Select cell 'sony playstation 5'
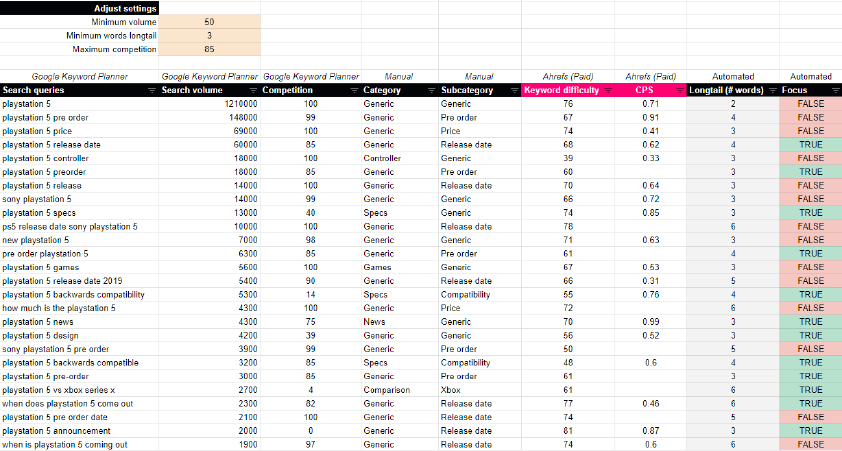 [x=79, y=199]
